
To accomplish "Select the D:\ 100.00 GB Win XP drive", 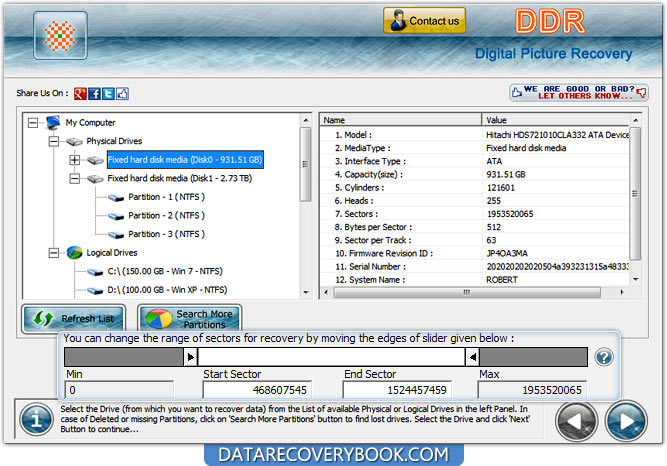I will (x=167, y=290).
